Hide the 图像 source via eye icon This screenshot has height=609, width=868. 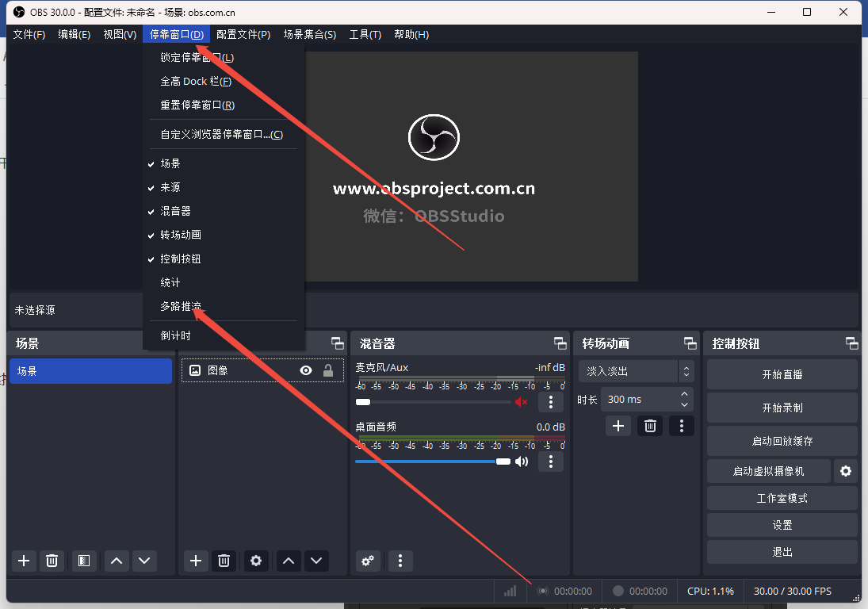(306, 370)
